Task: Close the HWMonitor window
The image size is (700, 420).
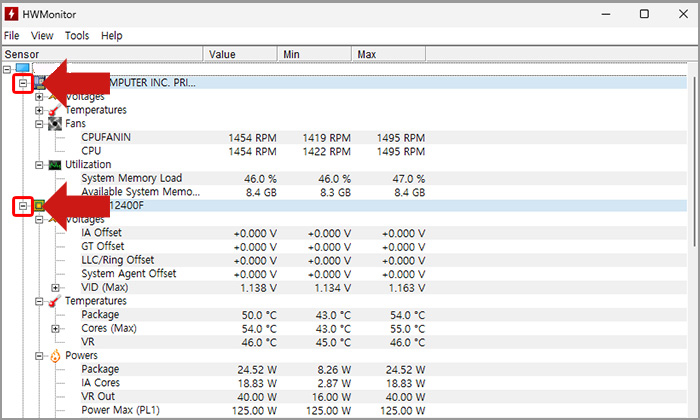Action: point(683,14)
